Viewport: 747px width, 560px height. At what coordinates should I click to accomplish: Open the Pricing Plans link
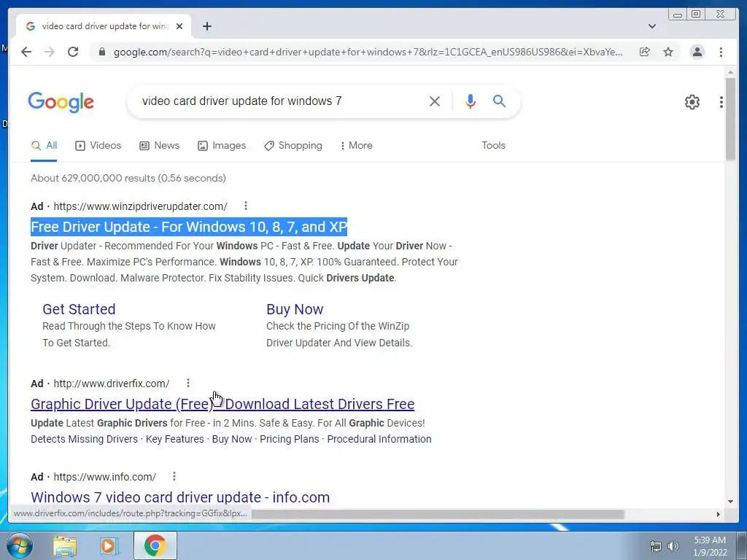[x=290, y=439]
